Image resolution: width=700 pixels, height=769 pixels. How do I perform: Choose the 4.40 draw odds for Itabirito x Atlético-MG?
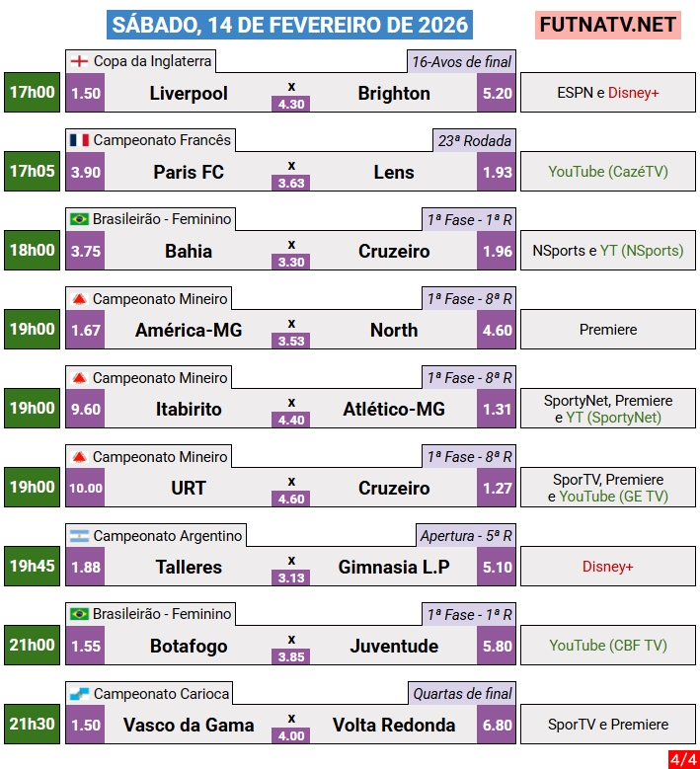tap(291, 420)
